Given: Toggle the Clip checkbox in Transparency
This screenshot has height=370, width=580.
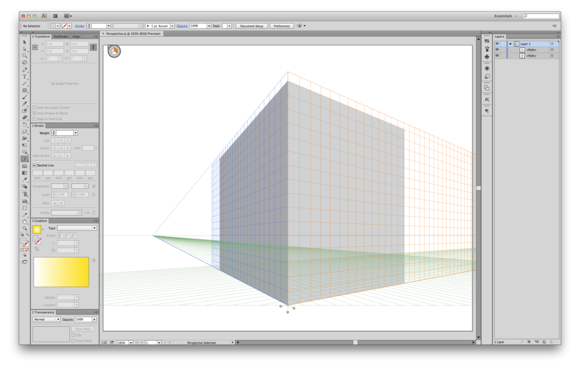Looking at the screenshot, I should pos(73,335).
